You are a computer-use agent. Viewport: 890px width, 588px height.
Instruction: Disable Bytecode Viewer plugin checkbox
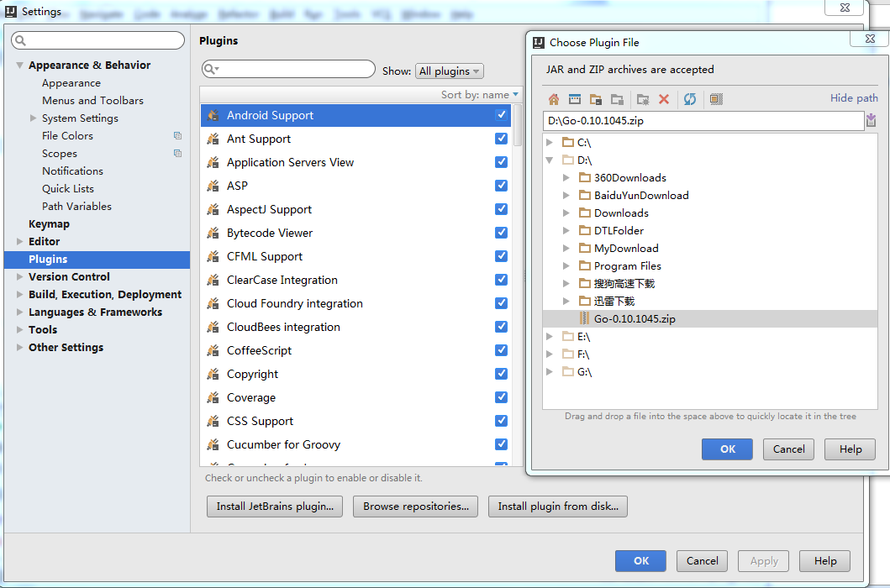(x=501, y=233)
